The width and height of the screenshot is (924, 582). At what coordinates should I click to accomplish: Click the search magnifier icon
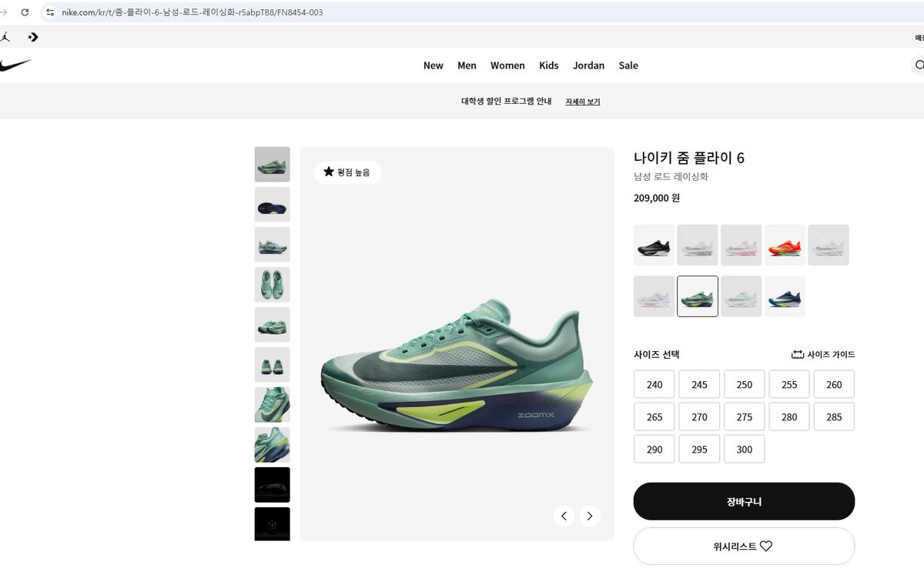[x=919, y=65]
